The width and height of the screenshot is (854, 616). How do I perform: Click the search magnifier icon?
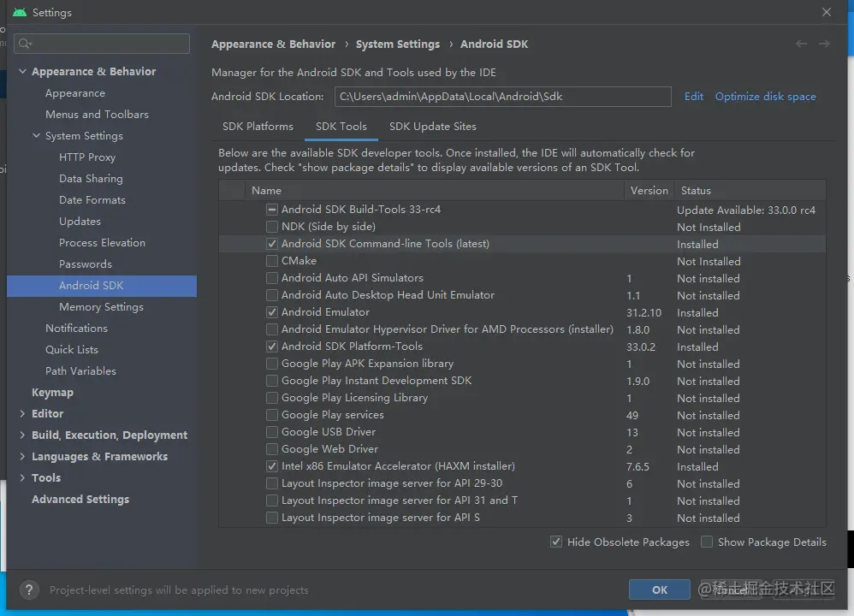pyautogui.click(x=25, y=44)
